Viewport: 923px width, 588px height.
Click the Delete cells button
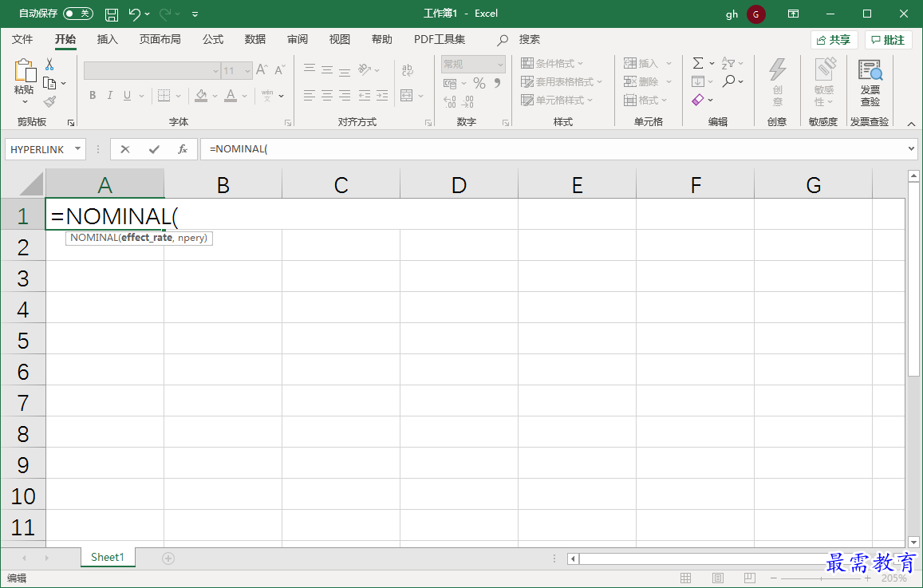(x=647, y=82)
